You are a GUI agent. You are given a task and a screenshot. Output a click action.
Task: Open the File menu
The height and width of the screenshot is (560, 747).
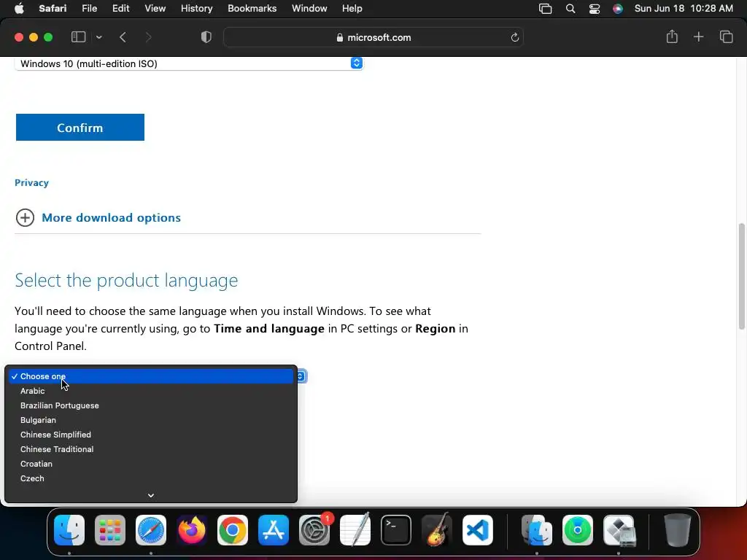pyautogui.click(x=89, y=9)
